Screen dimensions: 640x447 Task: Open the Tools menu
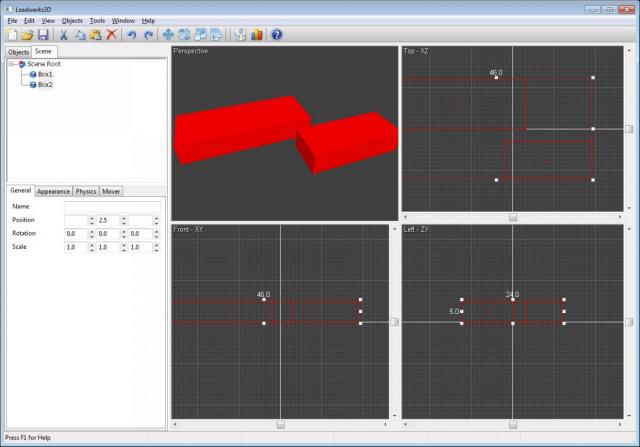coord(97,20)
